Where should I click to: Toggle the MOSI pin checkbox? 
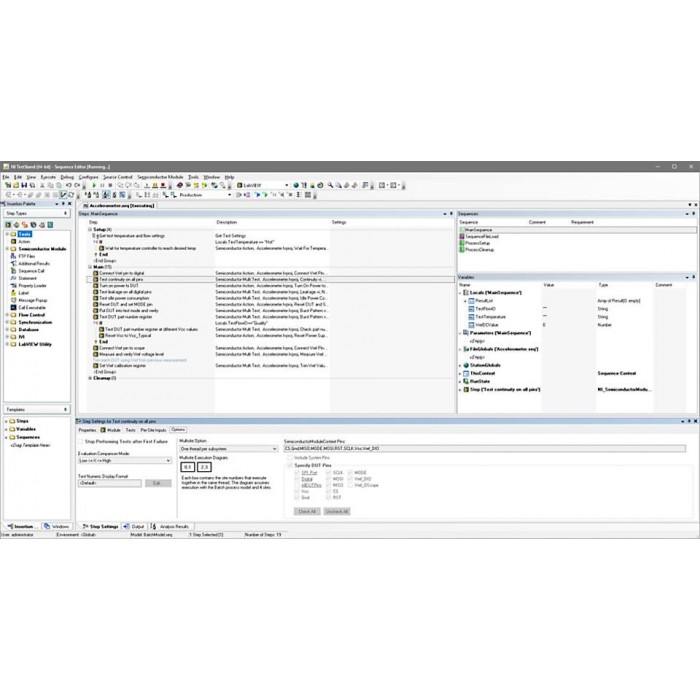[329, 479]
